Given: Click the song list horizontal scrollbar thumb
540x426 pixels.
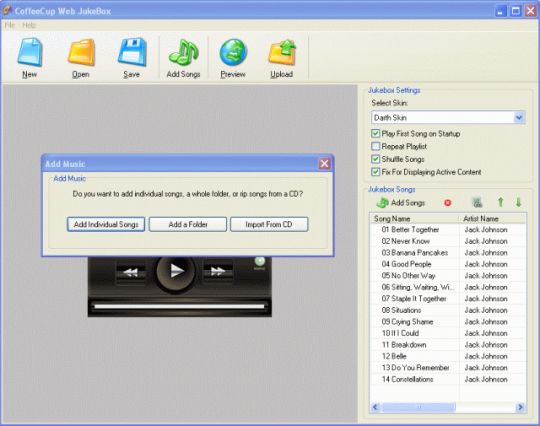Looking at the screenshot, I should pos(419,407).
